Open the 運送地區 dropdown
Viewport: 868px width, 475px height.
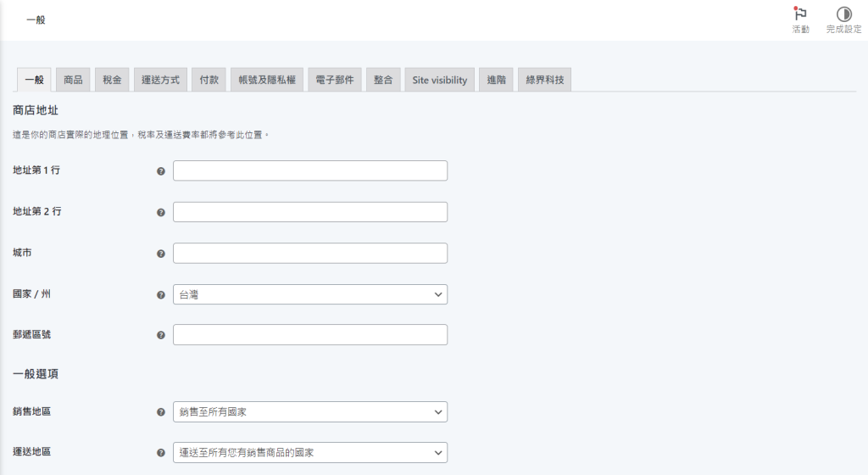[x=310, y=452]
